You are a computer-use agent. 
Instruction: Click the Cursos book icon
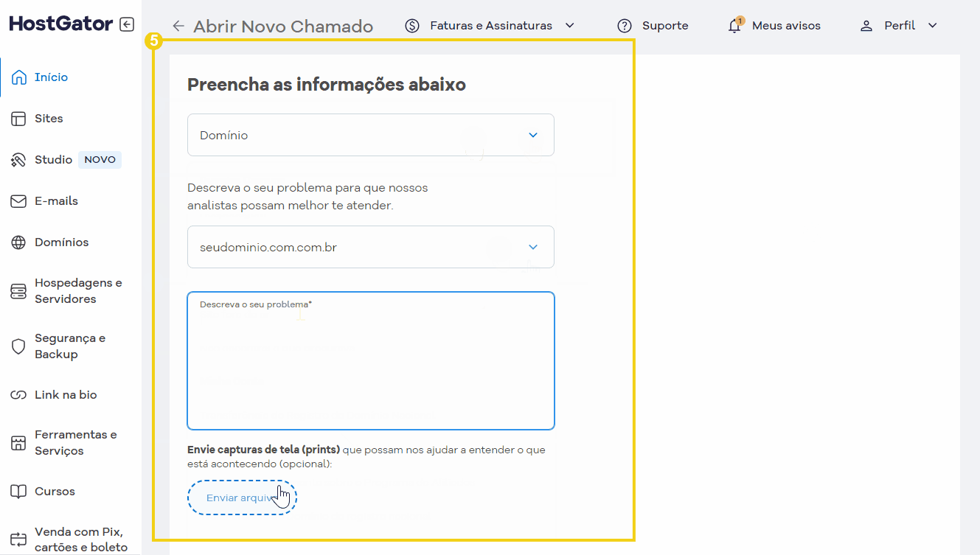click(x=18, y=492)
